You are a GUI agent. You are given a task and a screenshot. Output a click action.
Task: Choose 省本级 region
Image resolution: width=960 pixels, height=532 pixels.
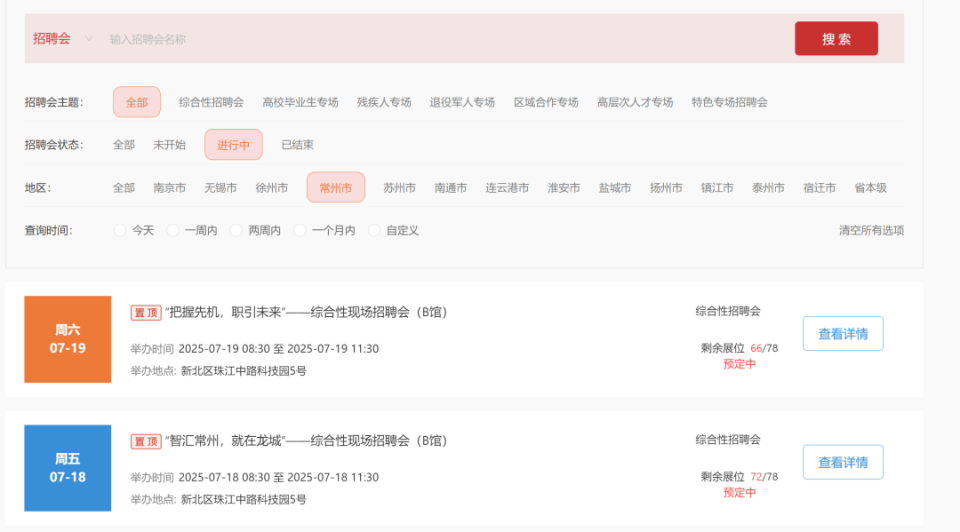(x=870, y=188)
